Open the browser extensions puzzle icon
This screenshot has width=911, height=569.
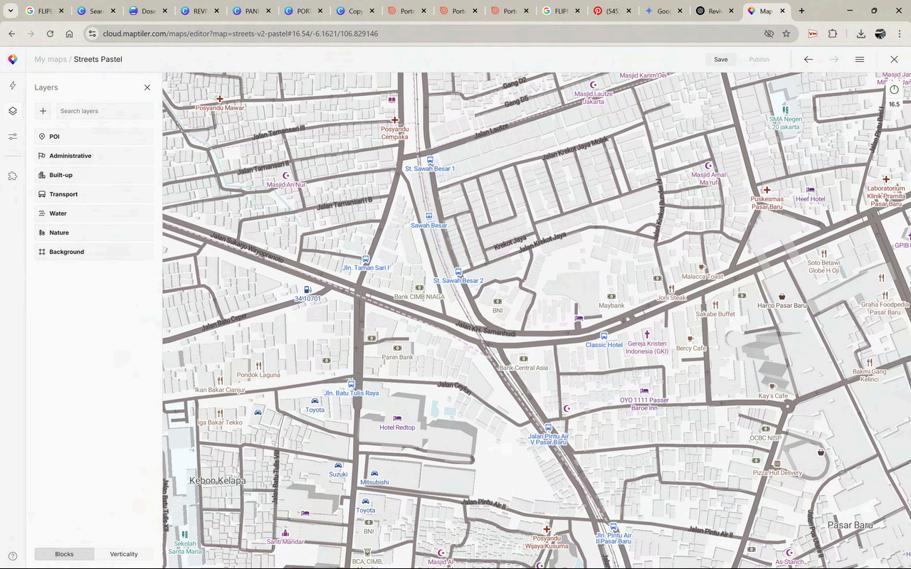(833, 34)
